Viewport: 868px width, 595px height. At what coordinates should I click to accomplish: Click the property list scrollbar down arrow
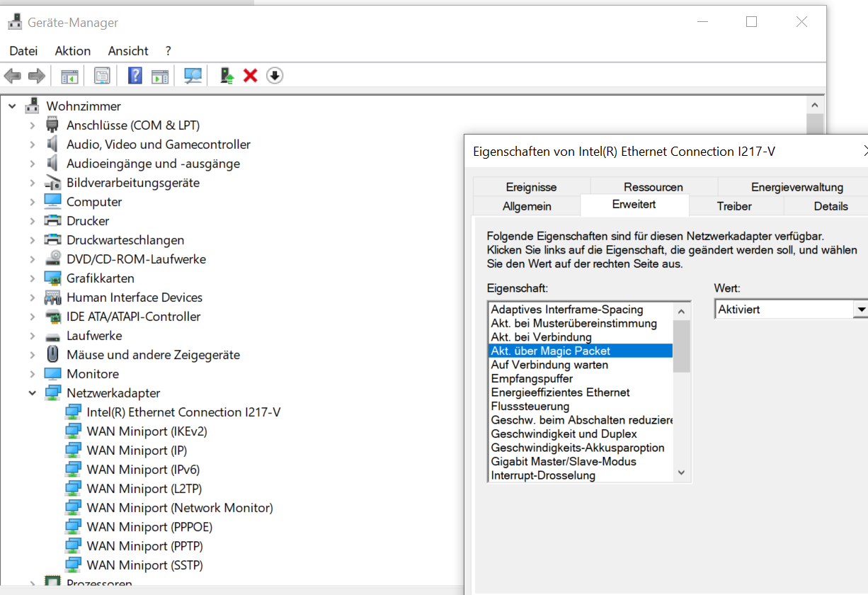[x=681, y=472]
